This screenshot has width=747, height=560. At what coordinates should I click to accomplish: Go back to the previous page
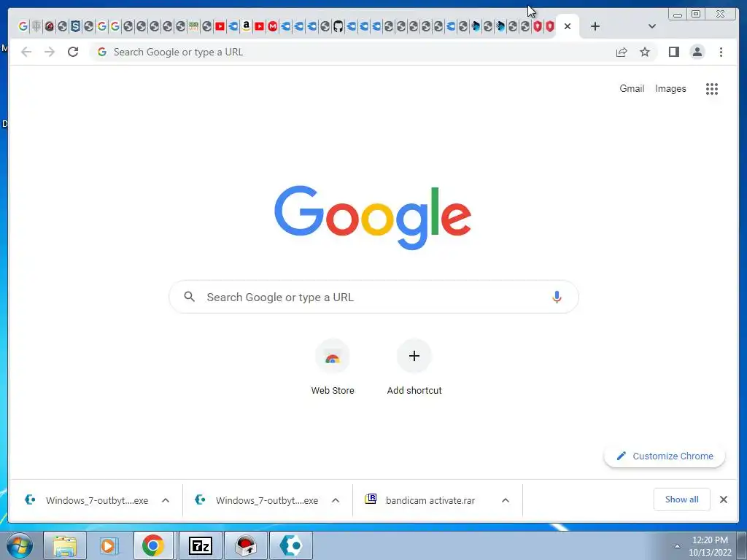click(26, 52)
